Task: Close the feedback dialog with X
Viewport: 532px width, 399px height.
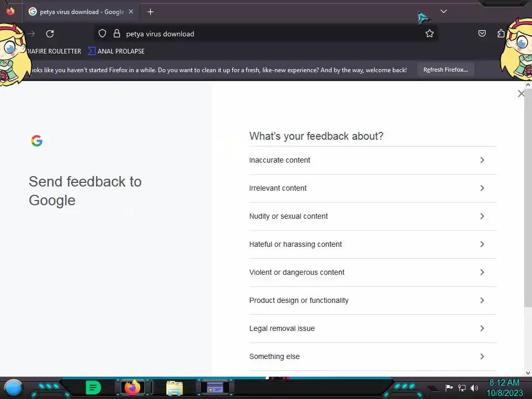Action: (521, 94)
